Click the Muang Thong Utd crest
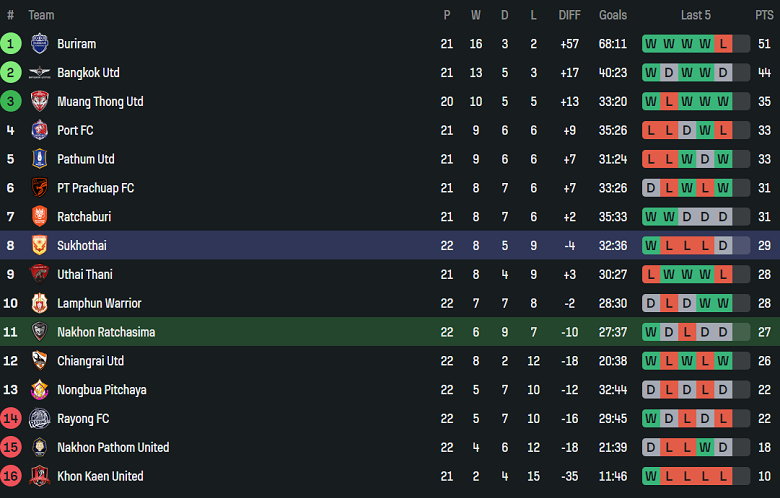780x498 pixels. pyautogui.click(x=39, y=101)
